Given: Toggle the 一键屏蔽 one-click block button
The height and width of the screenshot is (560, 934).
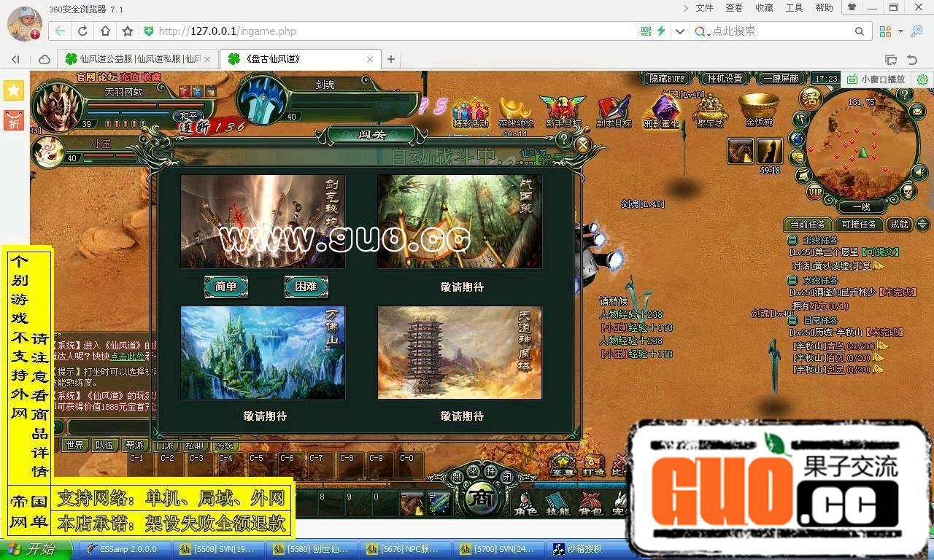Looking at the screenshot, I should [x=781, y=78].
